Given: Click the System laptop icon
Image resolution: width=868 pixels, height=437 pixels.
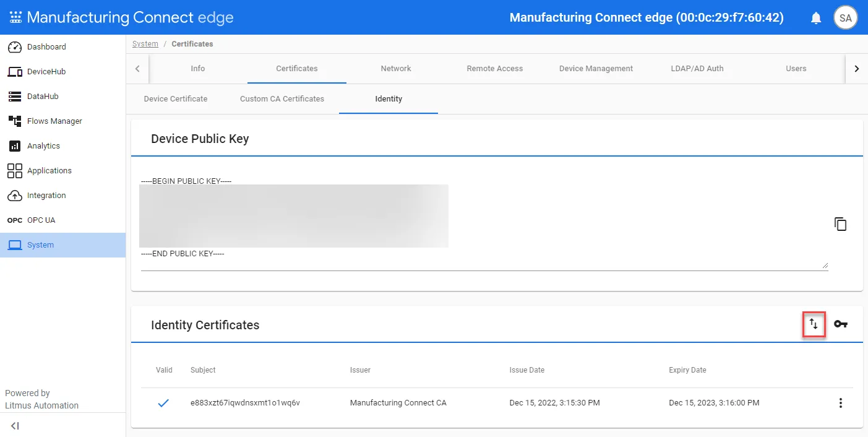Looking at the screenshot, I should pos(15,245).
